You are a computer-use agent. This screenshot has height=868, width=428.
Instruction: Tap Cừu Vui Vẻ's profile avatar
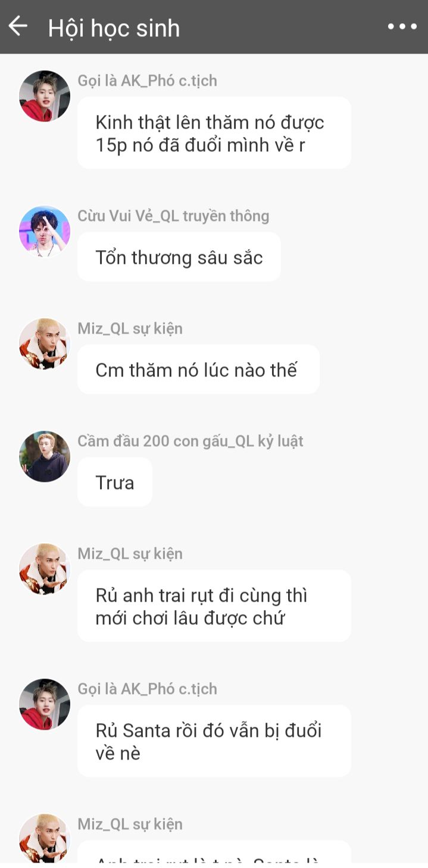click(45, 231)
